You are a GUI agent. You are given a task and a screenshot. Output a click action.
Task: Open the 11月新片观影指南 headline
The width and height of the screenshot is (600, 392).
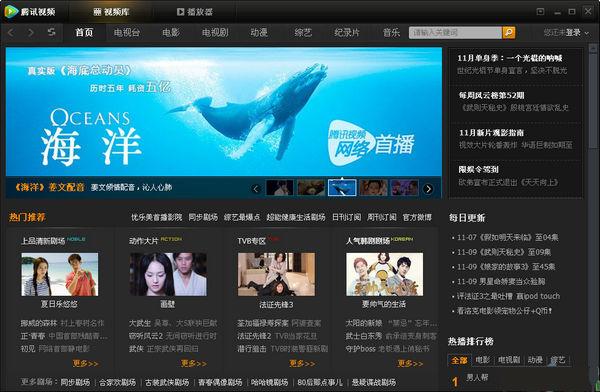pyautogui.click(x=492, y=132)
